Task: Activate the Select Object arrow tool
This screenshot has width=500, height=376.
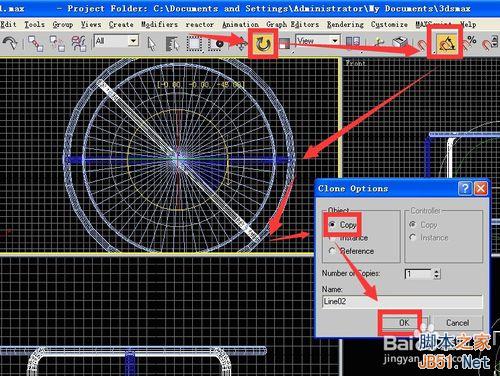Action: click(152, 44)
